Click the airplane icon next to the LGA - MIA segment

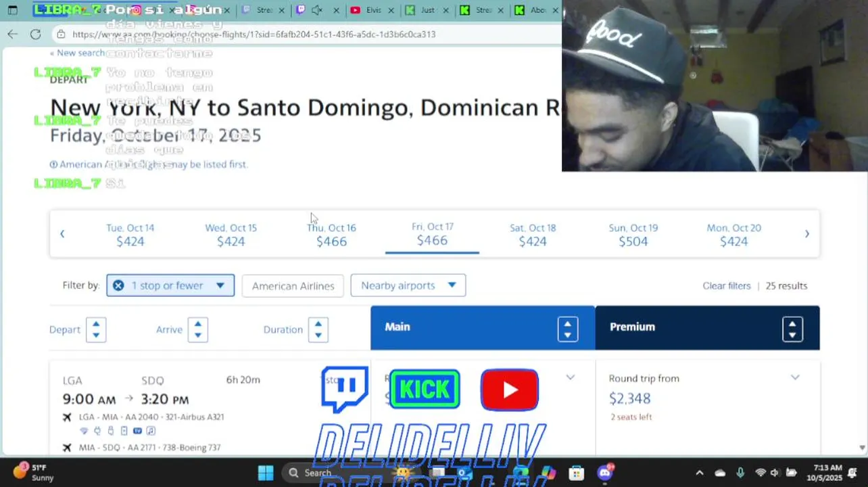point(67,417)
